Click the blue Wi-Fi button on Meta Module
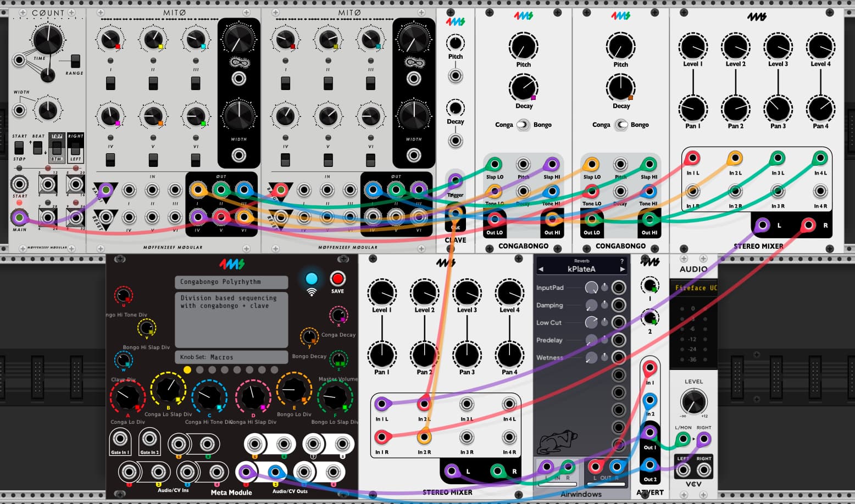The width and height of the screenshot is (855, 504). (312, 278)
